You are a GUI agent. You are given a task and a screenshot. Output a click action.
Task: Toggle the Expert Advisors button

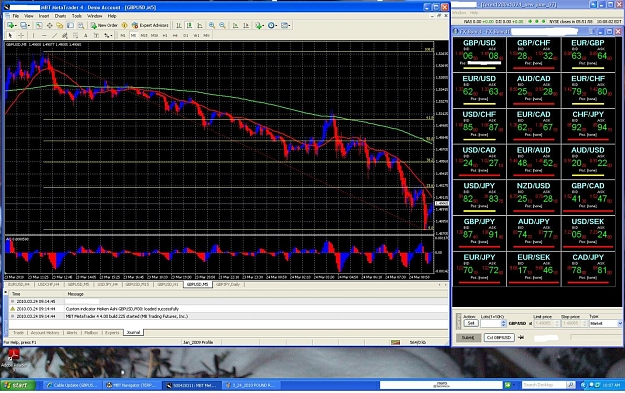click(x=150, y=26)
